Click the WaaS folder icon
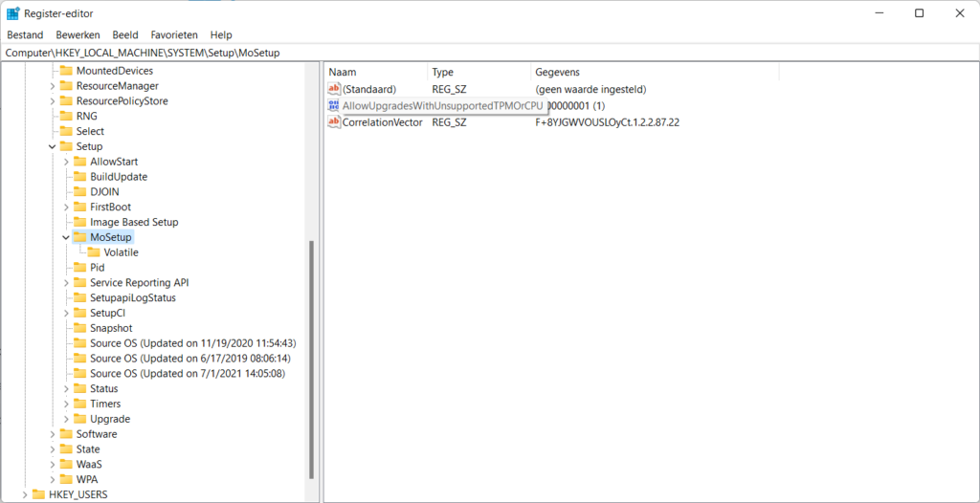 click(x=66, y=464)
